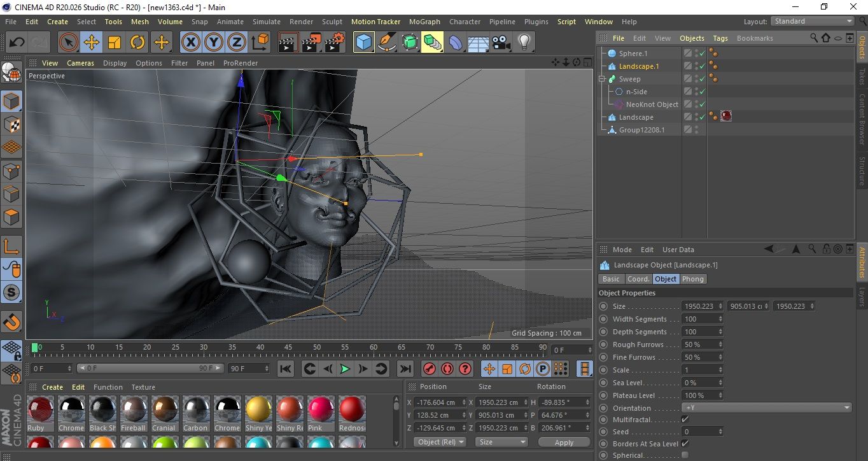Open the Light object icon
Viewport: 868px width, 461px height.
pos(524,43)
